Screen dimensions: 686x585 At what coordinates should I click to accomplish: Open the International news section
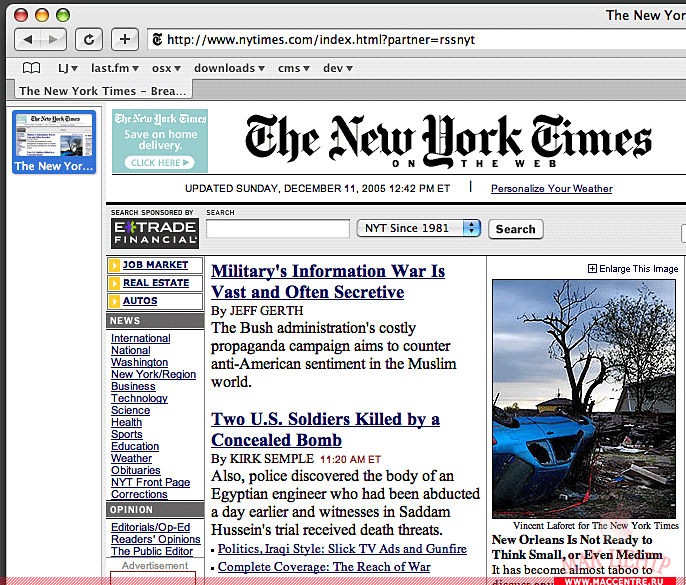[140, 338]
